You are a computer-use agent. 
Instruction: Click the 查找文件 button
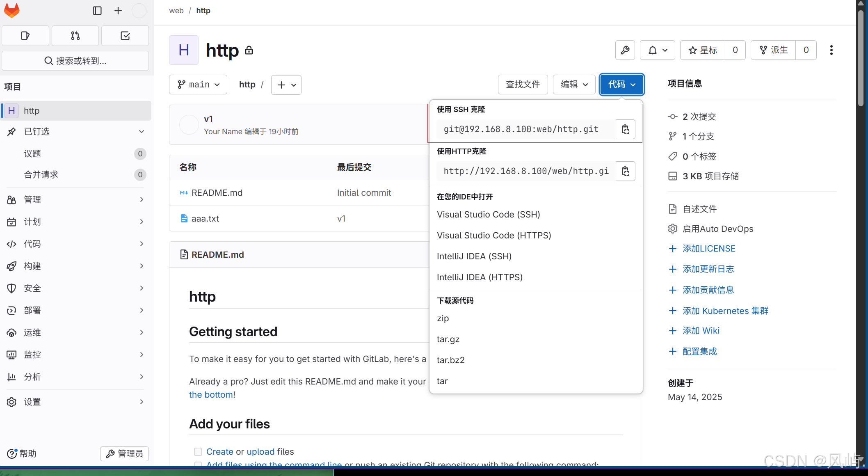coord(523,85)
